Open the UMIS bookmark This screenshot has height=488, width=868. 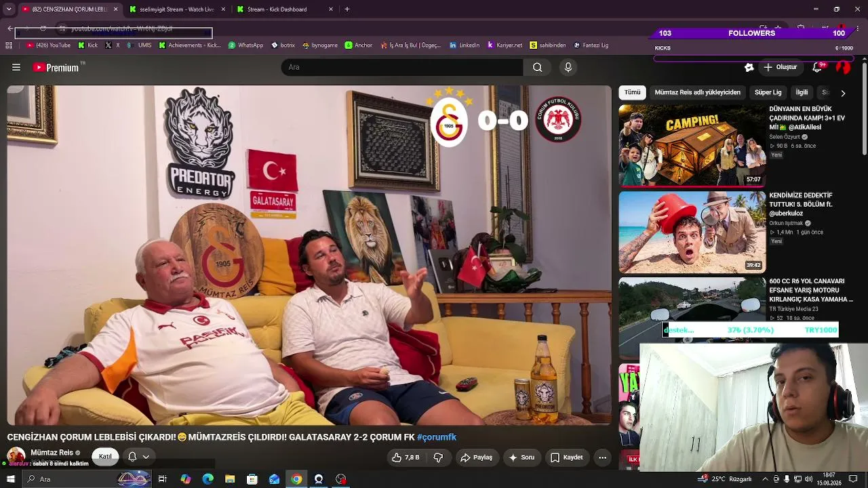click(x=140, y=45)
